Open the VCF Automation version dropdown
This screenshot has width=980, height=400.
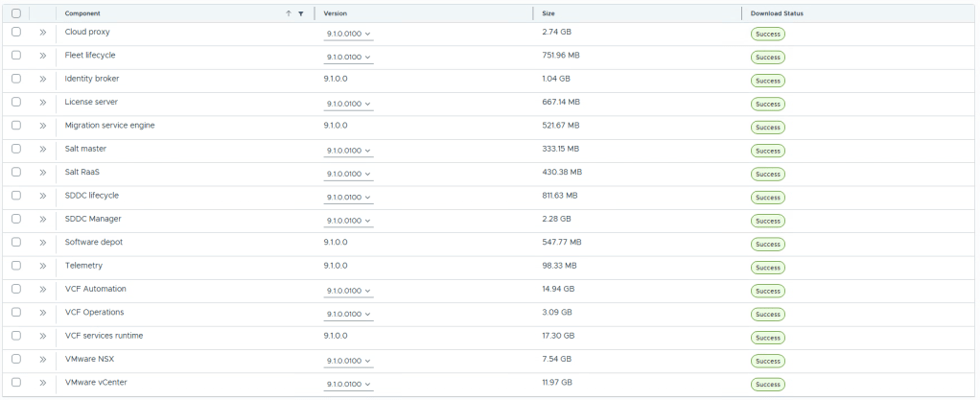tap(349, 291)
